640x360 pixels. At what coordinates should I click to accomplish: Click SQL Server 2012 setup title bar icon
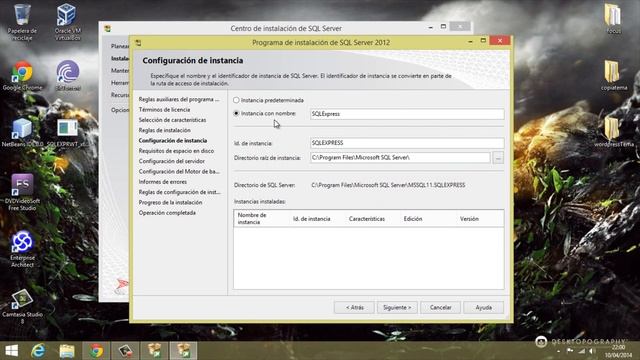pos(138,42)
